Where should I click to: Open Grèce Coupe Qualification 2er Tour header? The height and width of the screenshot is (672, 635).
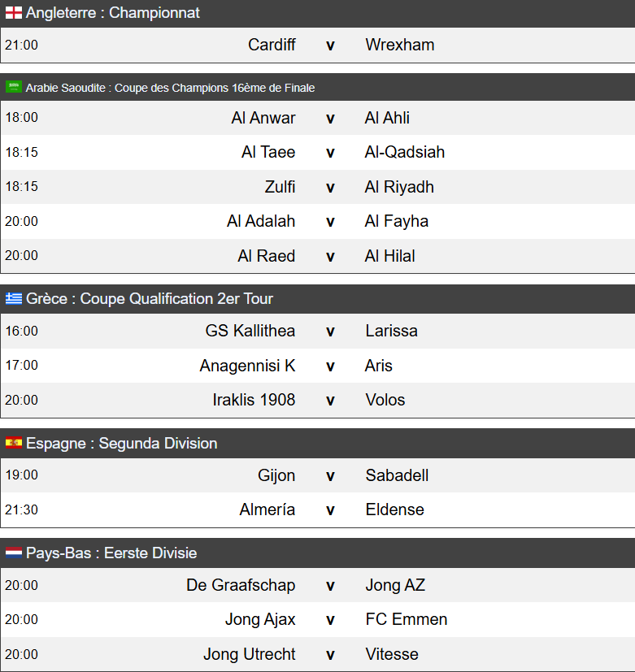[317, 299]
